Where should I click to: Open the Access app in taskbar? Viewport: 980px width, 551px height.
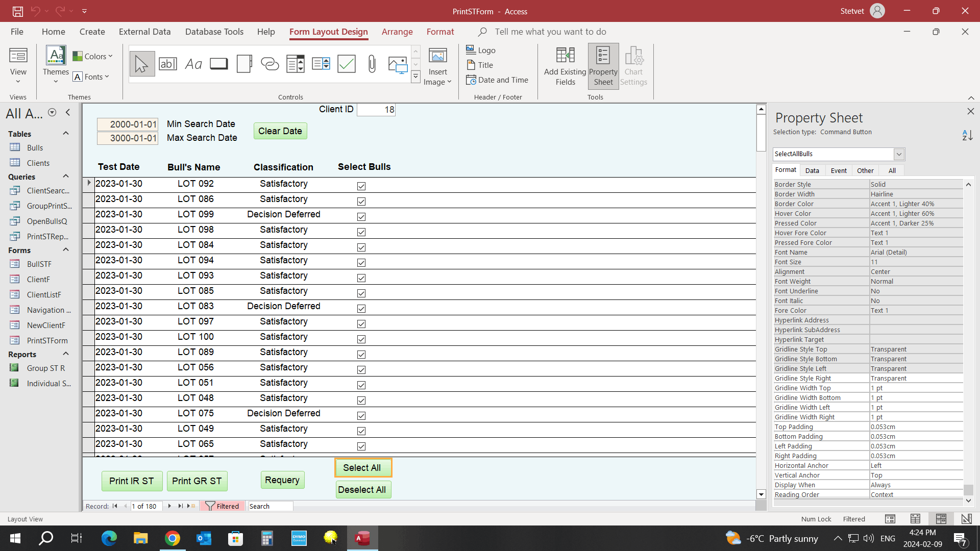(362, 538)
